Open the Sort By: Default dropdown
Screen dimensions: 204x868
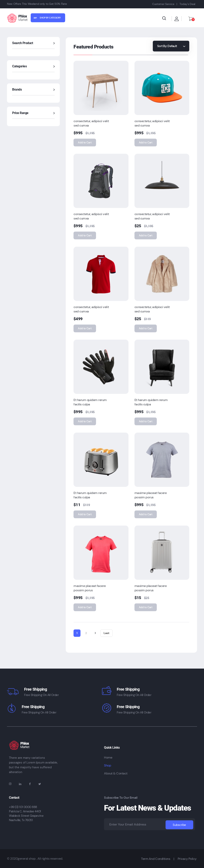[x=171, y=46]
